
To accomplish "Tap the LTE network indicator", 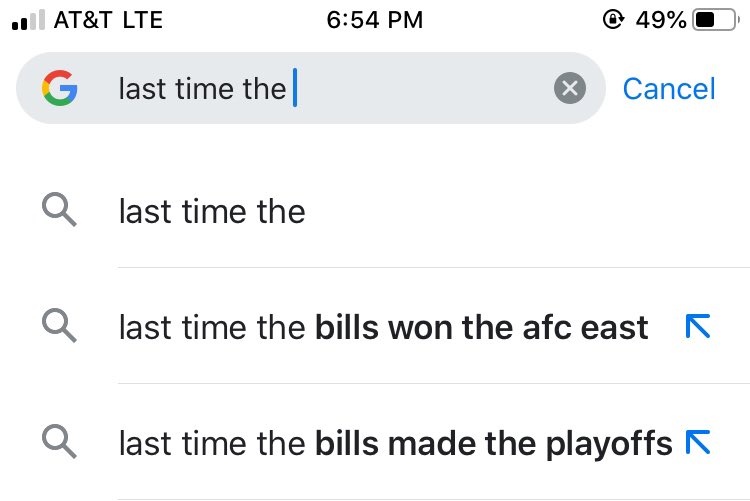I will tap(143, 20).
